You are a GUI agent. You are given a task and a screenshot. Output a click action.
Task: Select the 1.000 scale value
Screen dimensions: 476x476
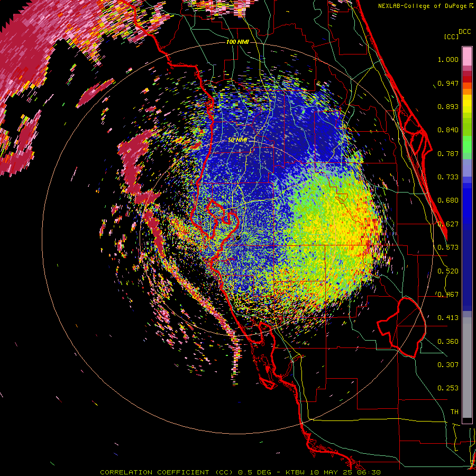tap(448, 59)
